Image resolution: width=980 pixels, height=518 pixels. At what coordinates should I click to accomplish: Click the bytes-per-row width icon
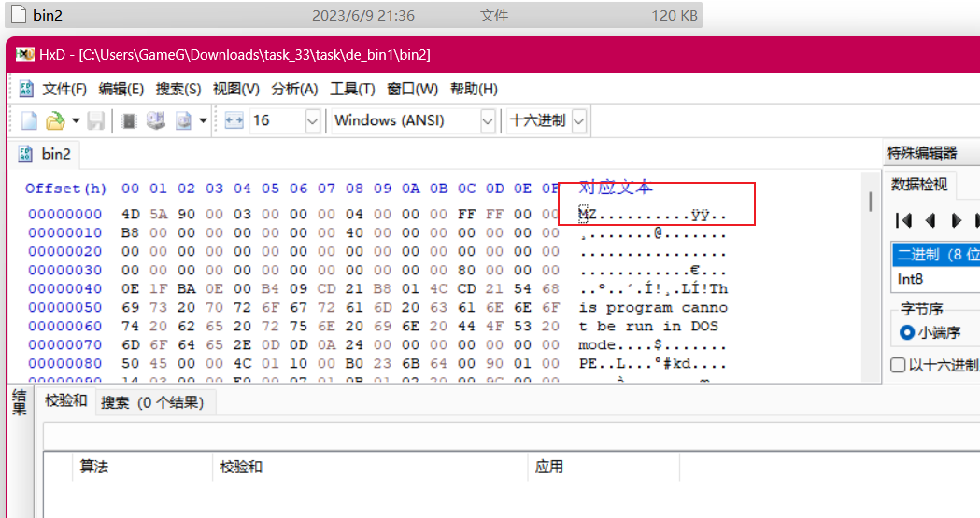pos(234,120)
